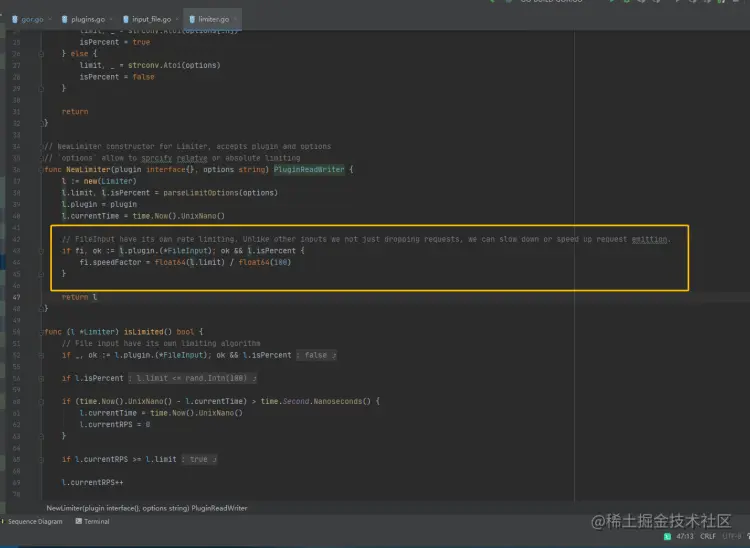The image size is (750, 548).
Task: Change the UTF-8 file encoding
Action: (x=732, y=536)
